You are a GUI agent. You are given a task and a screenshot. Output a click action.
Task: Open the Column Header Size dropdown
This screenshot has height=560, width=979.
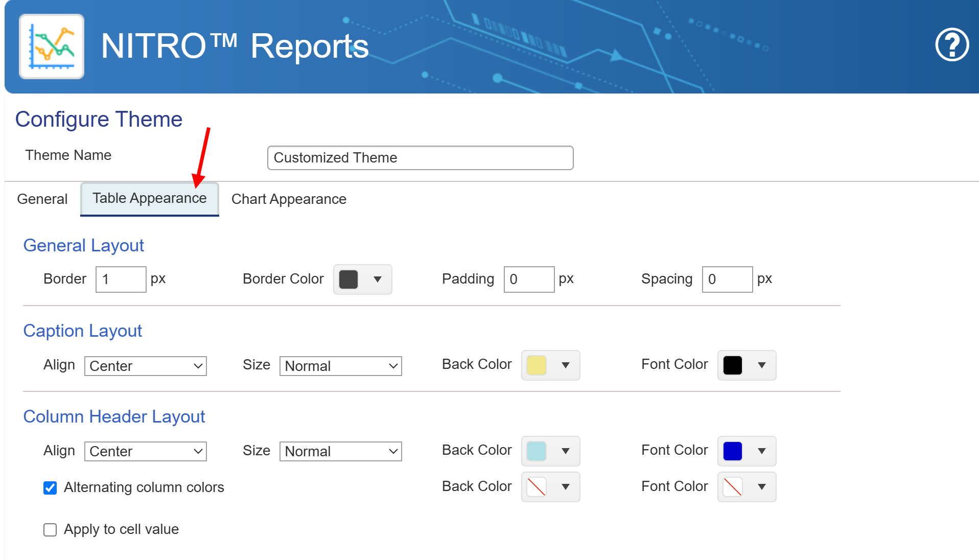coord(340,451)
